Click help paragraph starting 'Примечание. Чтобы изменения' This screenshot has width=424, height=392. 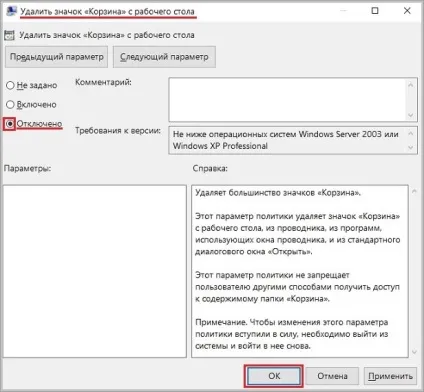tap(292, 334)
